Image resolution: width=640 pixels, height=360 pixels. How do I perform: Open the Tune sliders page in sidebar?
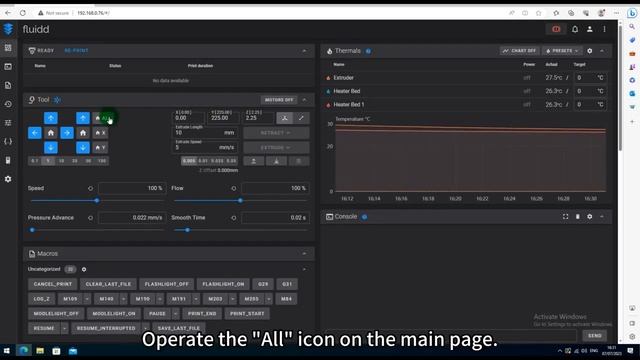coord(8,123)
